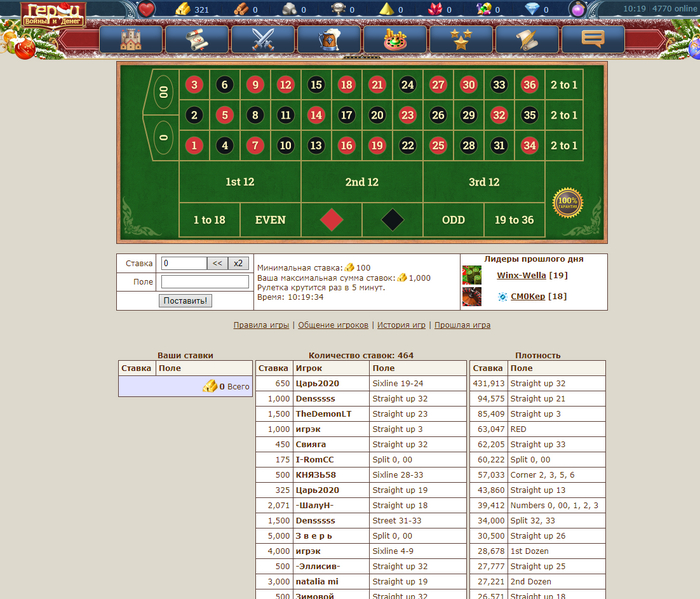Bet on 19 to 36
Viewport: 700px width, 599px height.
pos(514,220)
